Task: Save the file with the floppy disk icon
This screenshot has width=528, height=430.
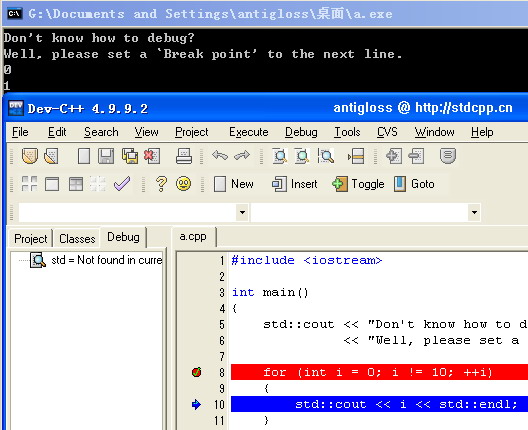Action: pos(106,156)
